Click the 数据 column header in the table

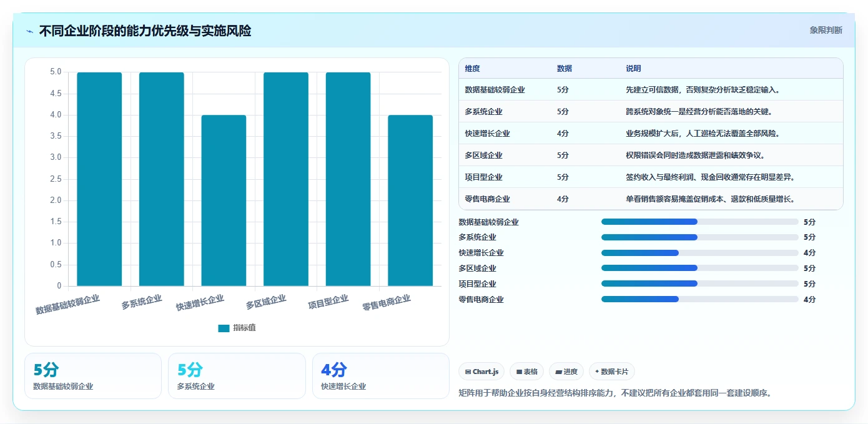(565, 69)
